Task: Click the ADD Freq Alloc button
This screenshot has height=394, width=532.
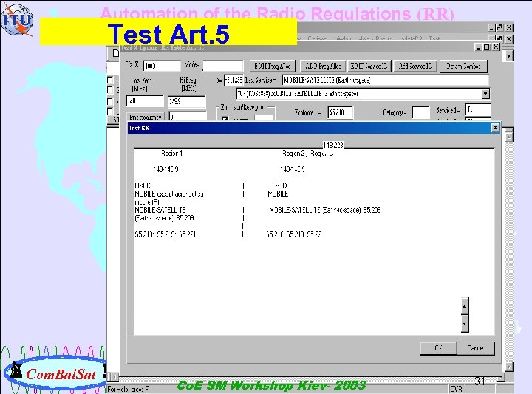Action: point(323,66)
